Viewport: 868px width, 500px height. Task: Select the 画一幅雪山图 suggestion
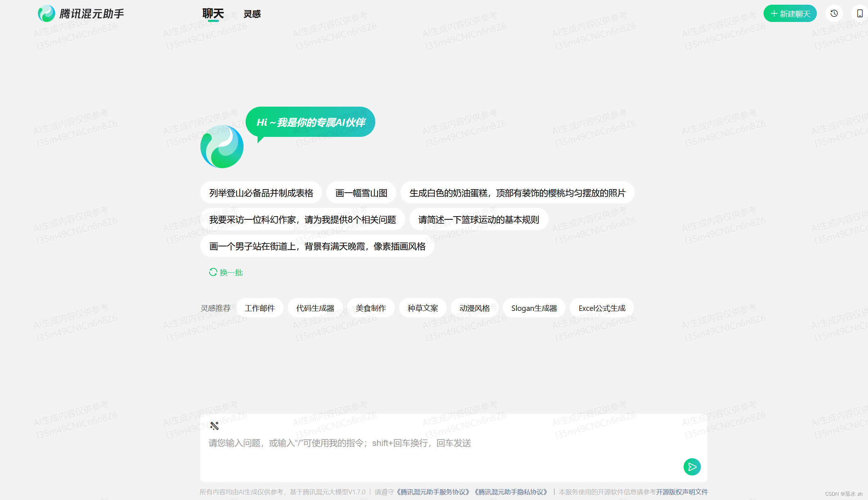pos(361,193)
